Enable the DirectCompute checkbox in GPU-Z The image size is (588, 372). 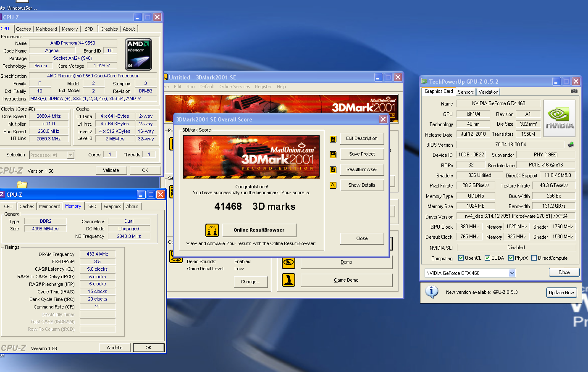534,258
